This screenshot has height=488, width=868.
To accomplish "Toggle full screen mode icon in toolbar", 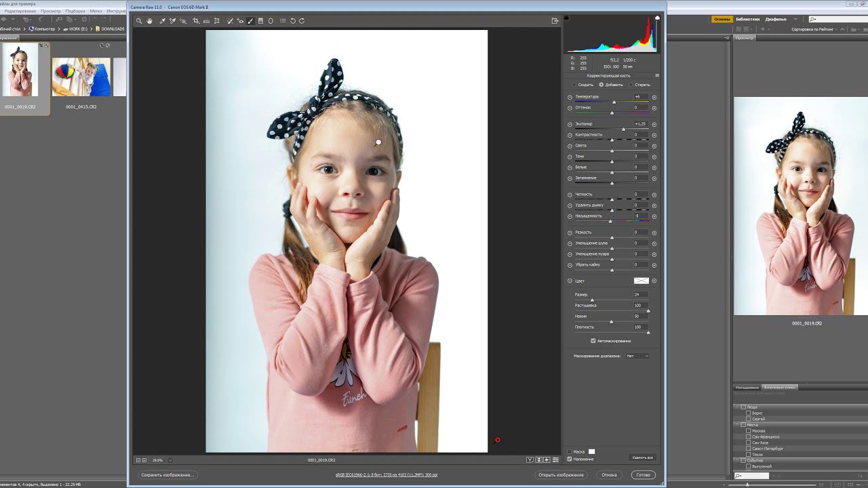I will click(x=555, y=21).
